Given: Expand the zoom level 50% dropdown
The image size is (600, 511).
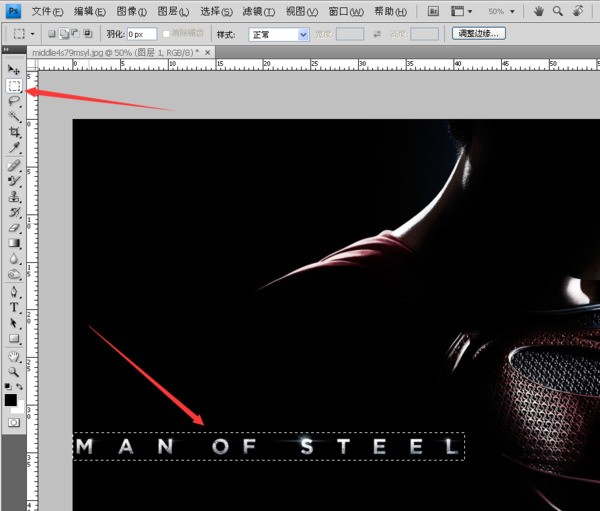Looking at the screenshot, I should click(x=500, y=11).
